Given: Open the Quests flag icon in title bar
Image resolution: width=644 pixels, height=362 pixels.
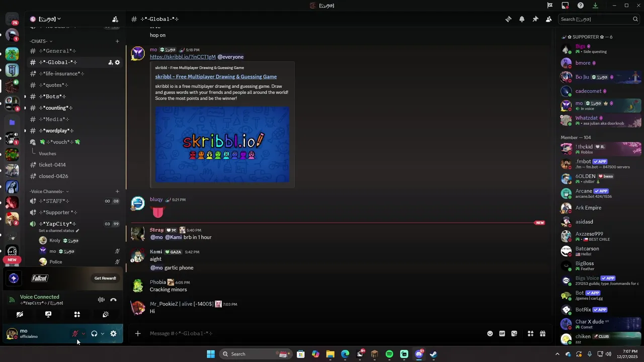Looking at the screenshot, I should pos(550,6).
